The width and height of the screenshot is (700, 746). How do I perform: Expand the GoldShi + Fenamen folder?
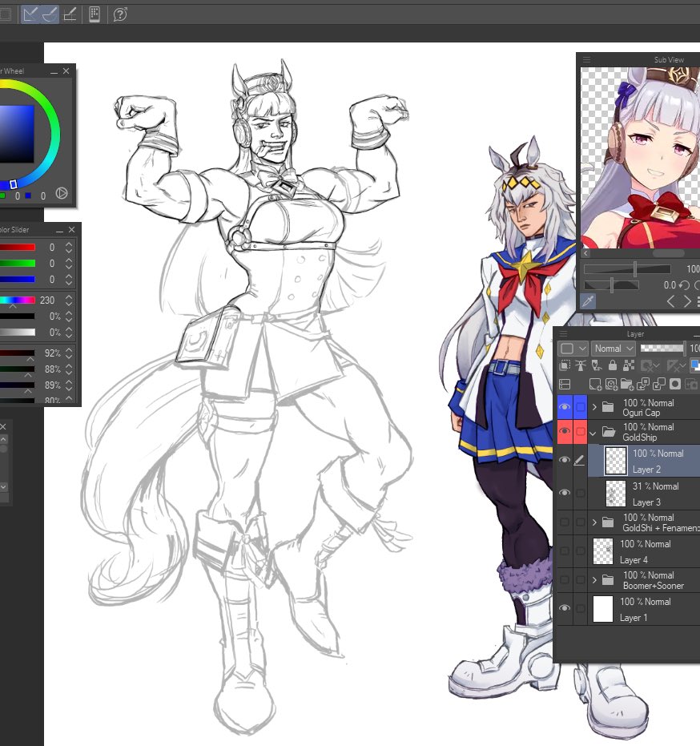[x=594, y=522]
